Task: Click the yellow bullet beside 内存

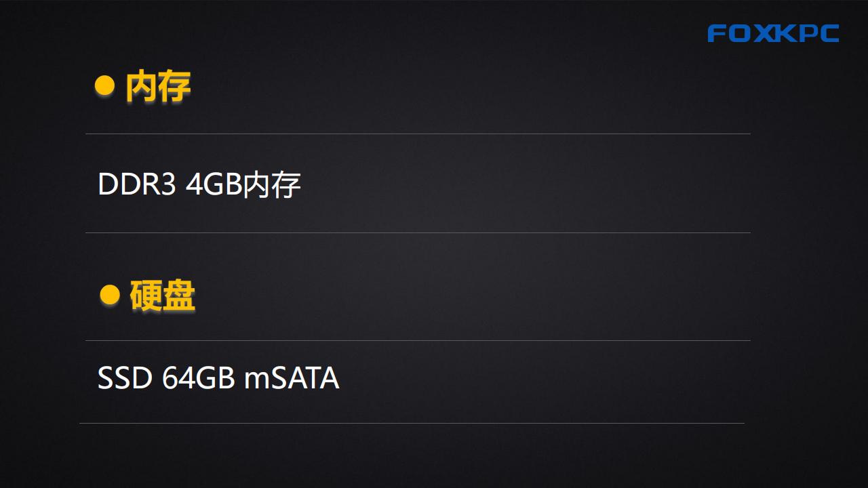Action: (104, 85)
